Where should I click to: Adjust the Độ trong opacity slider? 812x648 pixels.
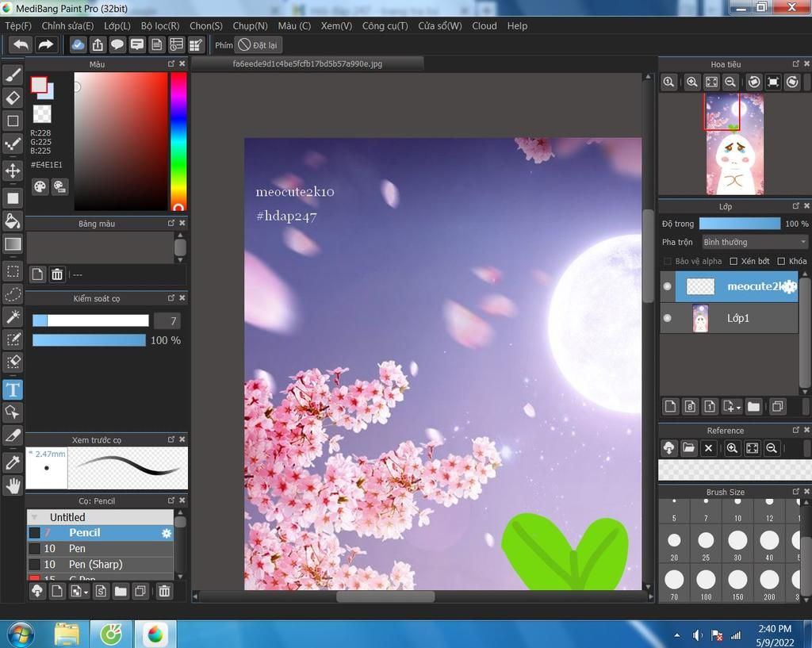[x=740, y=223]
